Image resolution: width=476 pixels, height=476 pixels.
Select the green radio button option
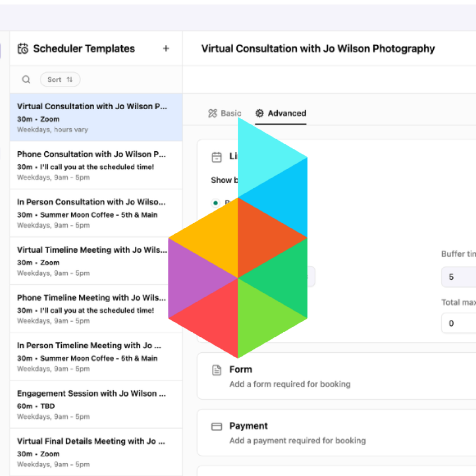(216, 203)
